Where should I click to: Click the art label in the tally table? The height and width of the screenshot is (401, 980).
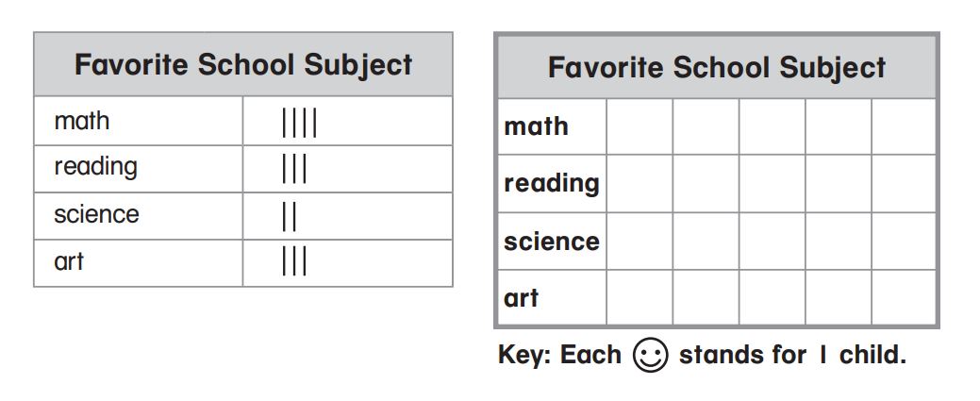pyautogui.click(x=69, y=260)
